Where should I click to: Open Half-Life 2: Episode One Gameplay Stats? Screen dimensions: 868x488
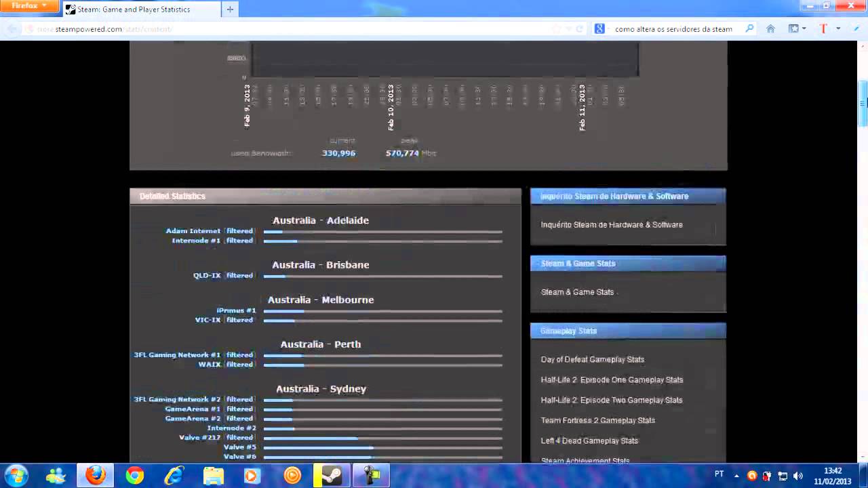pos(612,380)
